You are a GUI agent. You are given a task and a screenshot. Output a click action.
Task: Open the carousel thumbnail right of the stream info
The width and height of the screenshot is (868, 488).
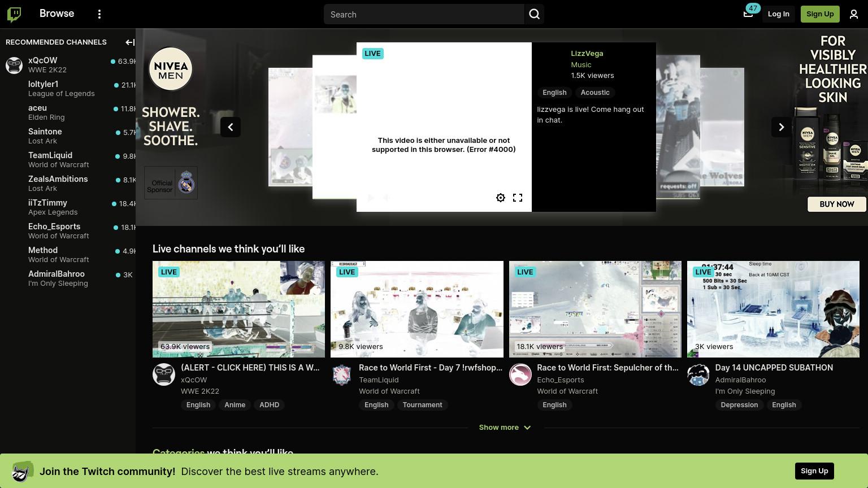(x=678, y=127)
